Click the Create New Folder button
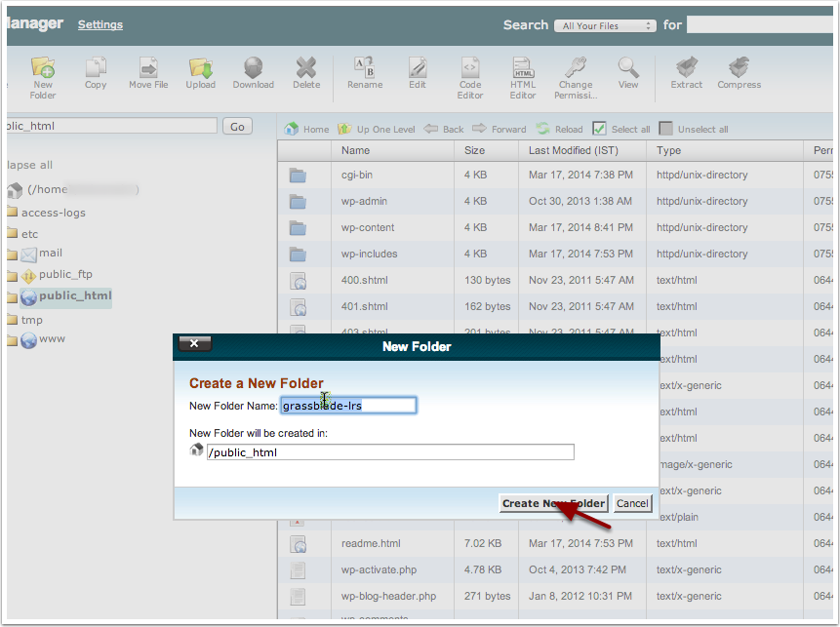This screenshot has height=627, width=840. tap(553, 503)
